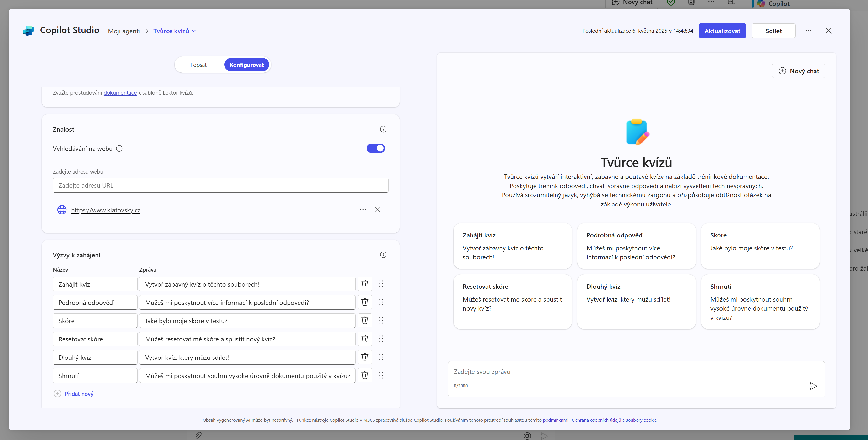This screenshot has height=440, width=868.
Task: Start a Nový chat in preview panel
Action: [x=798, y=71]
